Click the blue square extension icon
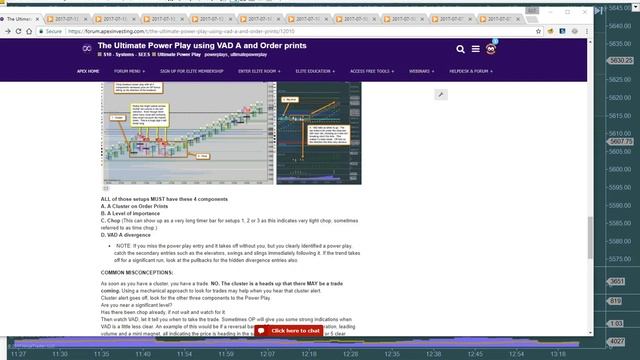 (x=562, y=31)
